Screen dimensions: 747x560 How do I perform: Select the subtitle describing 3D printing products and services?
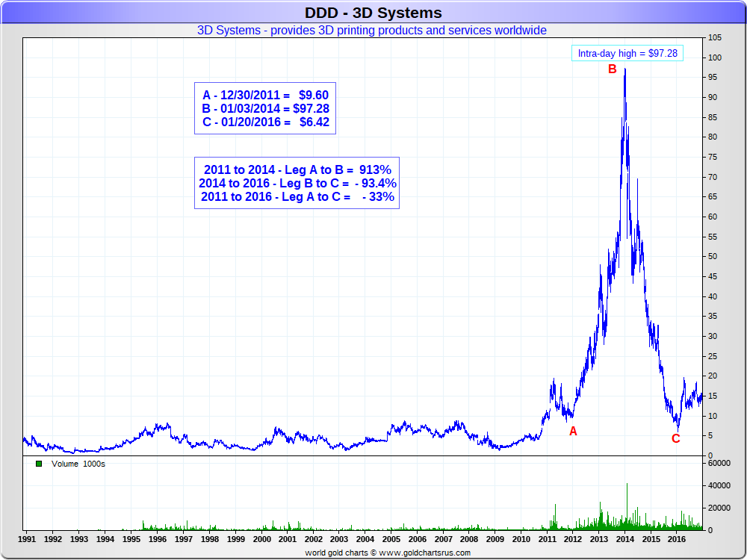pos(371,31)
